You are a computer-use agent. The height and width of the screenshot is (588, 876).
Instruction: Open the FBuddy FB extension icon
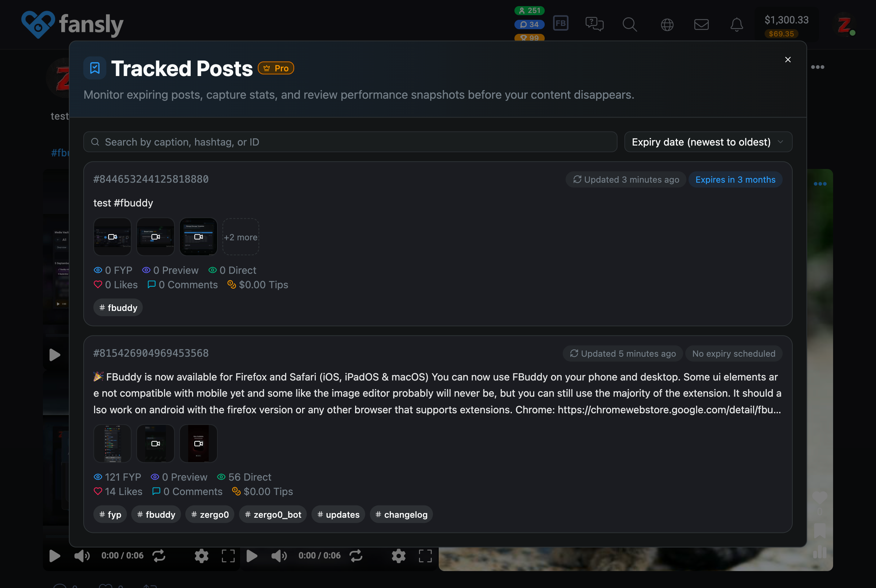click(561, 23)
